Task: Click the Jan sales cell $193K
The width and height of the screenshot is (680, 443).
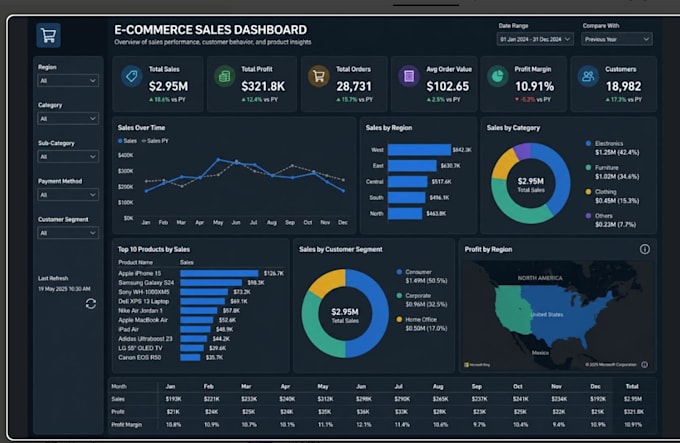Action: pos(173,399)
